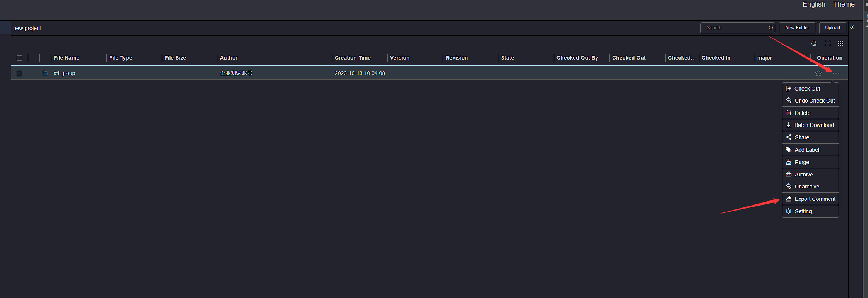This screenshot has width=868, height=298.
Task: Choose Unarchive from the menu
Action: point(810,187)
